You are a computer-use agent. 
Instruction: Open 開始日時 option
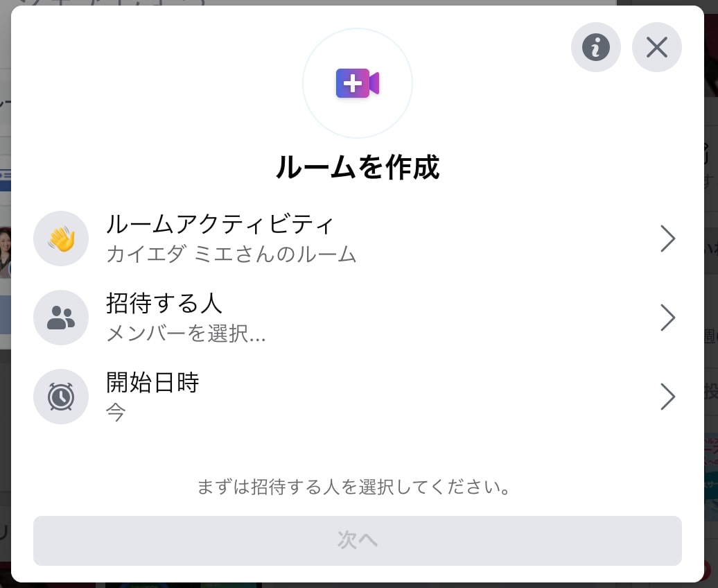pos(357,397)
